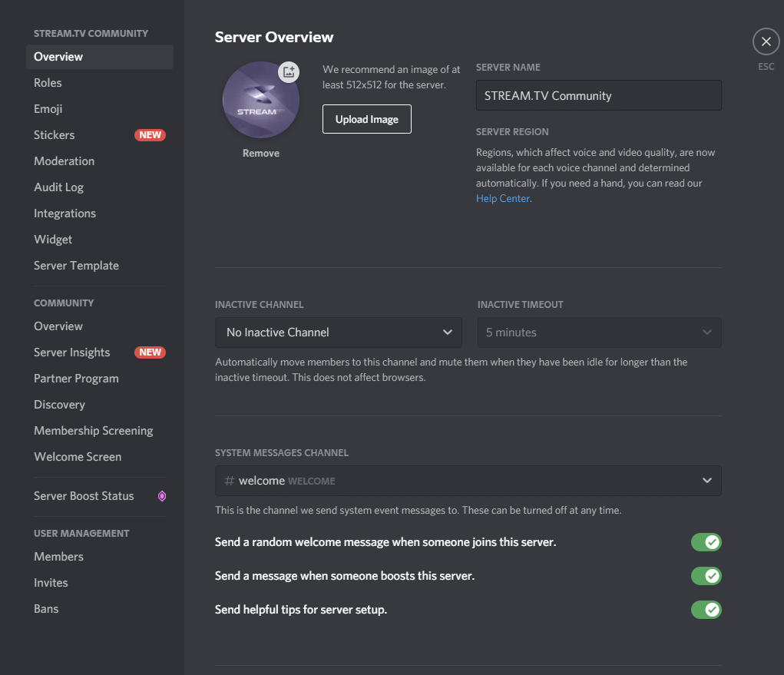Open the System Messages Channel dropdown
This screenshot has width=784, height=675.
pyautogui.click(x=468, y=481)
